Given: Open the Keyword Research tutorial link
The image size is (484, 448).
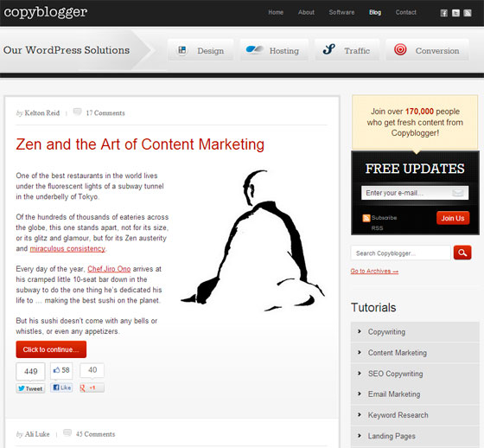Looking at the screenshot, I should click(x=398, y=415).
